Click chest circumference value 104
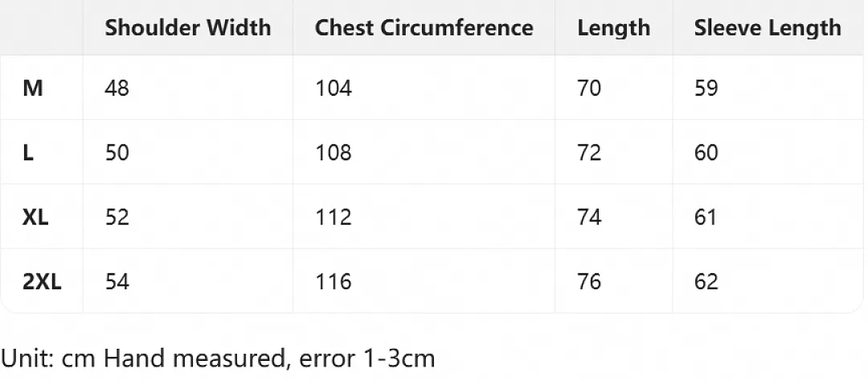Image resolution: width=868 pixels, height=381 pixels. pos(334,88)
